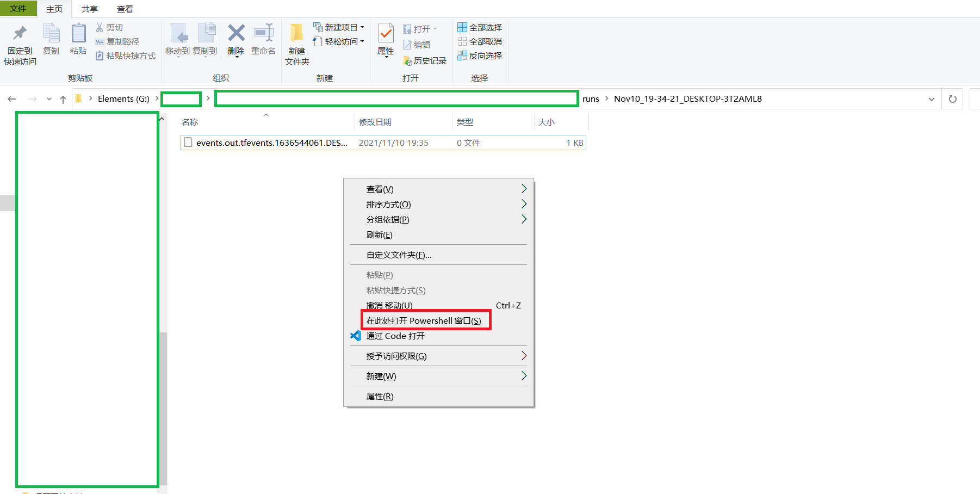Screen dimensions: 980x494
Task: Select the Cut scissors command
Action: click(109, 27)
